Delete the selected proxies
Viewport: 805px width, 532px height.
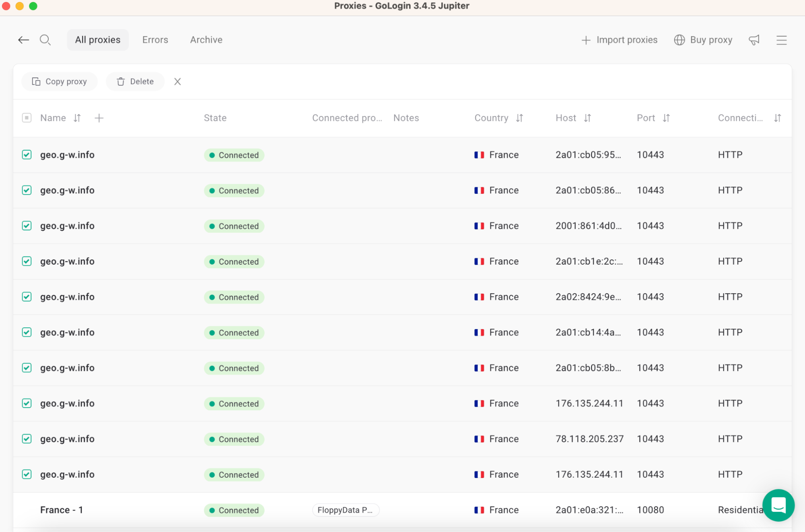tap(135, 81)
